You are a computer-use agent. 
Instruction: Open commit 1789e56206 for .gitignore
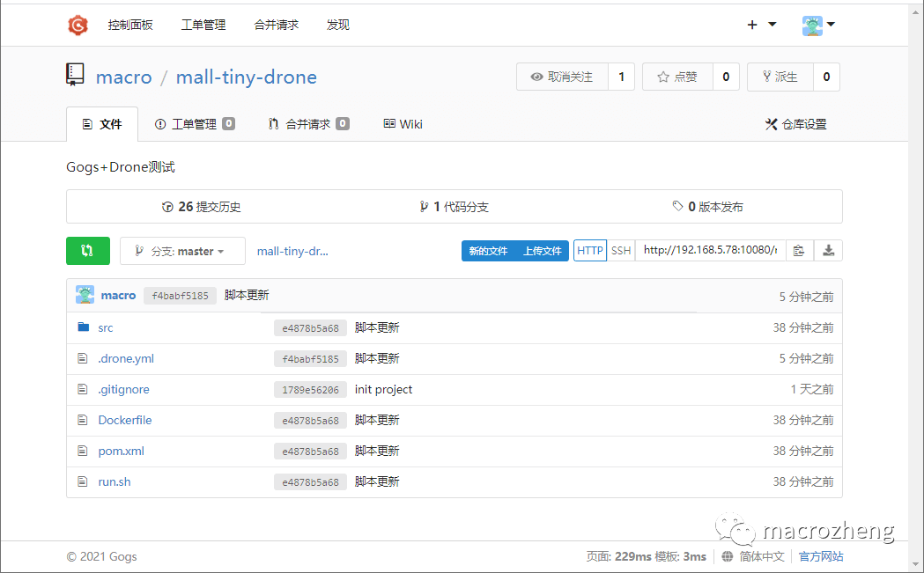tap(311, 390)
